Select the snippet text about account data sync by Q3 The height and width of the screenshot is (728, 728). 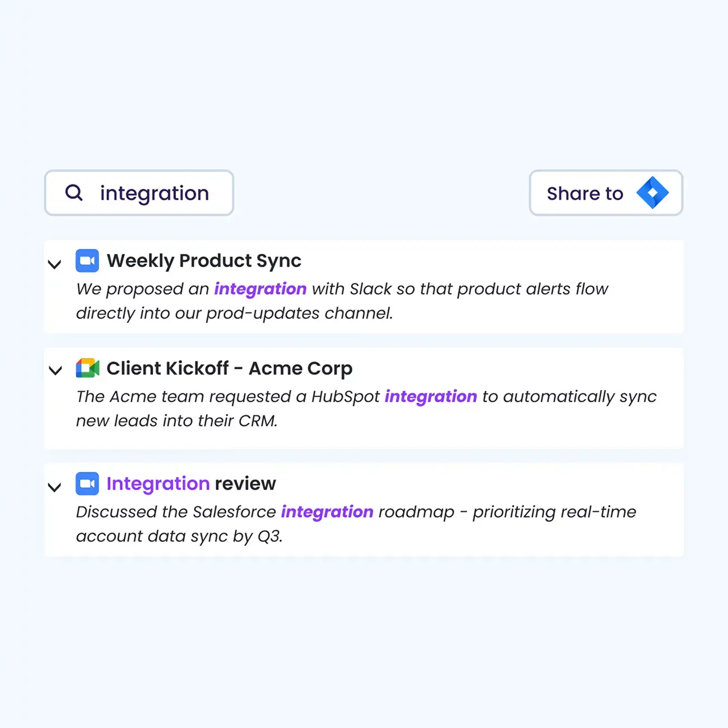click(x=179, y=536)
